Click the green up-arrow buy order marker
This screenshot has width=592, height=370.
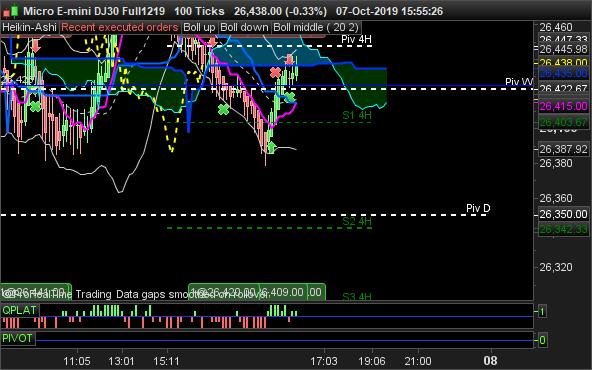click(x=271, y=147)
